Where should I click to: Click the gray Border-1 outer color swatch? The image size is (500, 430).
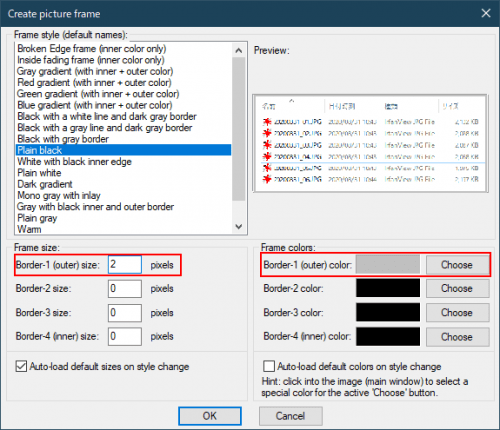click(388, 265)
